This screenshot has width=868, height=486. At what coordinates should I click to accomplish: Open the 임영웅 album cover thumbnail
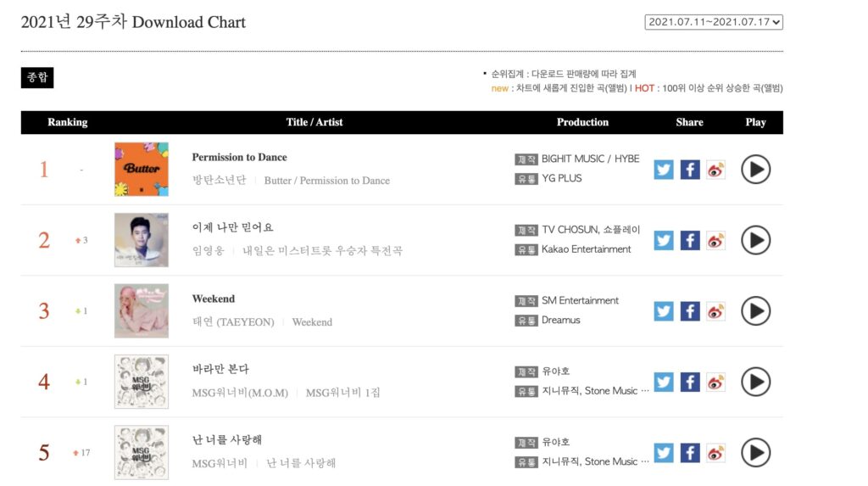pyautogui.click(x=142, y=240)
